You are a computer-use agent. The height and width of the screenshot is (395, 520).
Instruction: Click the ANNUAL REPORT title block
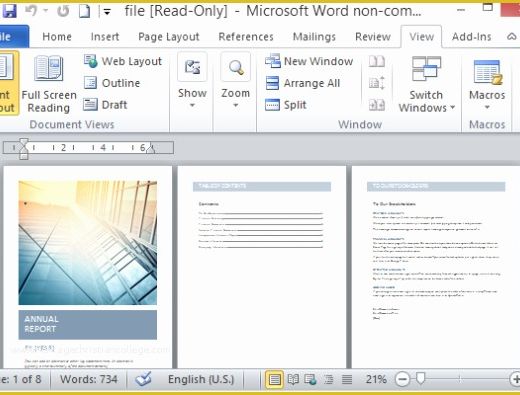[x=88, y=325]
